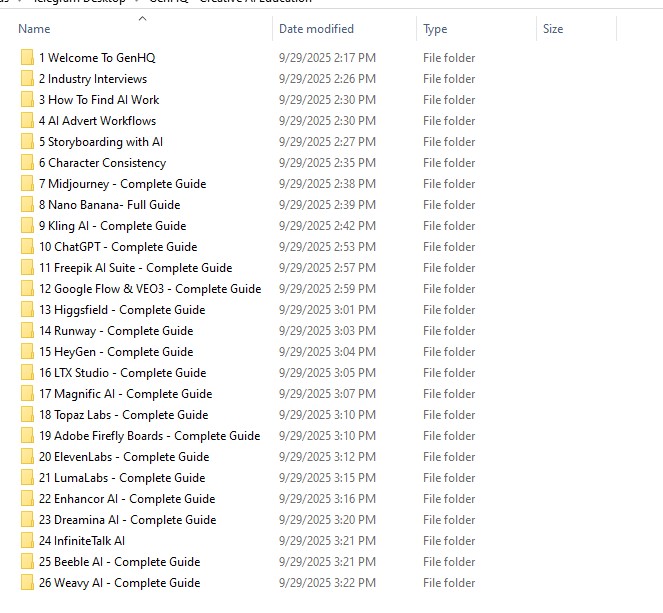Select "22 Enhancor AI - Complete Guide" name
This screenshot has height=613, width=663.
(x=127, y=498)
